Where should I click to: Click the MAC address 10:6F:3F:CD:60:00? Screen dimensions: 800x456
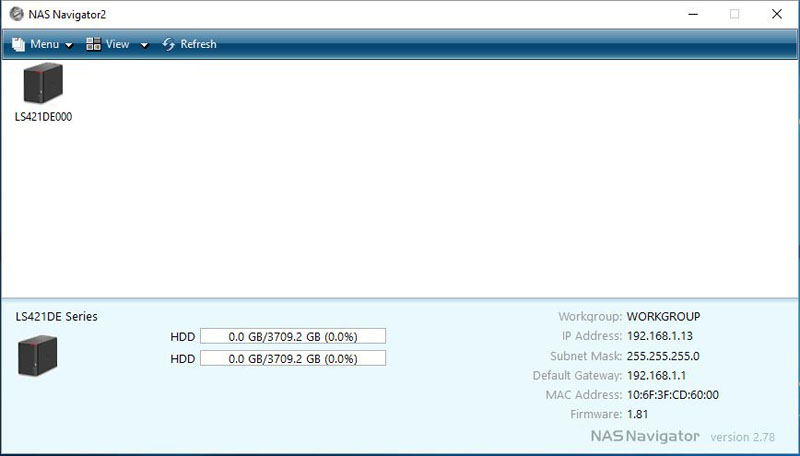pos(672,395)
